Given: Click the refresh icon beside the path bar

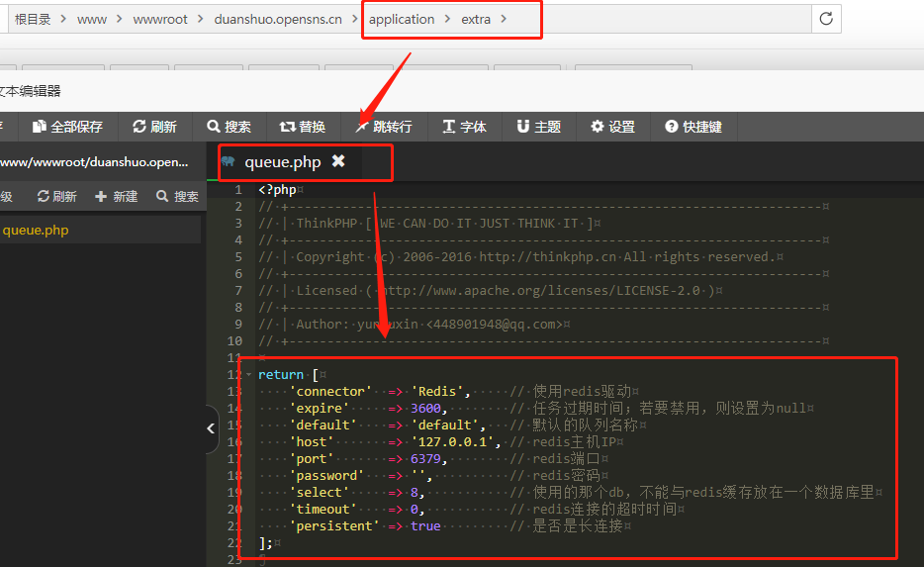Looking at the screenshot, I should [826, 19].
